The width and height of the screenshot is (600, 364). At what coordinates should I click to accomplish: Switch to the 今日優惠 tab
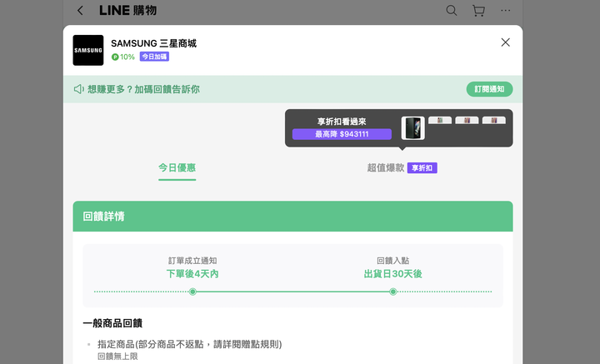coord(177,168)
